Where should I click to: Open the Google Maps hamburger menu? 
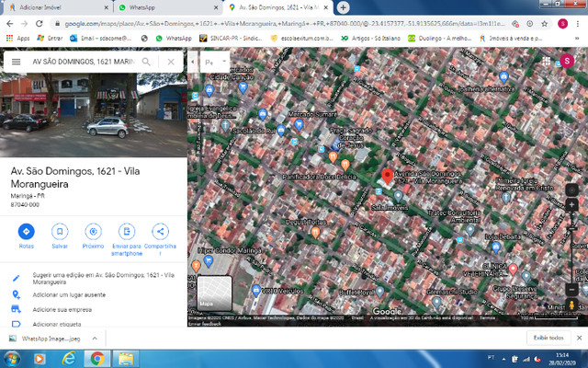click(17, 62)
